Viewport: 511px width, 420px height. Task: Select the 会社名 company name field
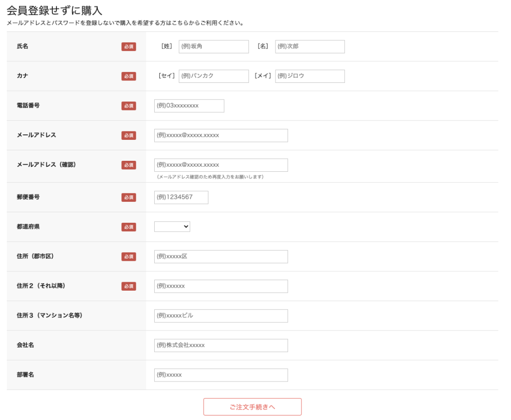[x=221, y=345]
